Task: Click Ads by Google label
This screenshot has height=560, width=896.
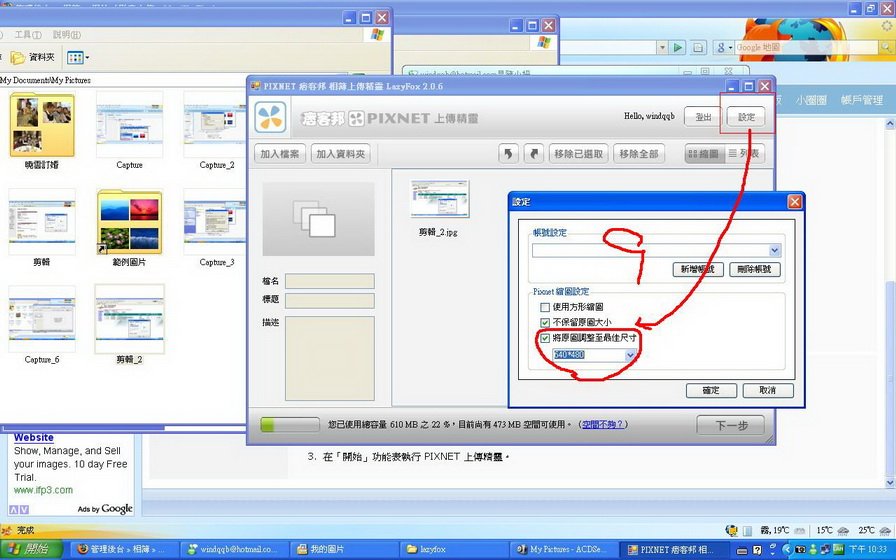Action: click(105, 509)
